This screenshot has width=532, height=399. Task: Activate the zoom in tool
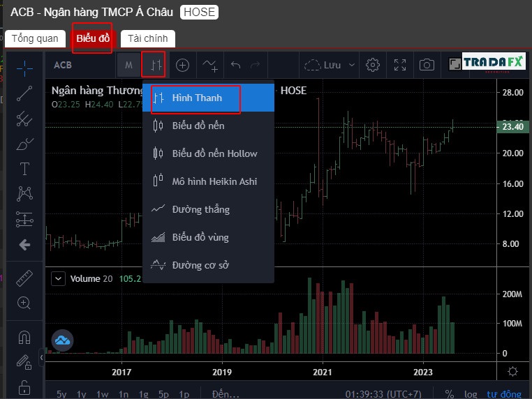24,303
